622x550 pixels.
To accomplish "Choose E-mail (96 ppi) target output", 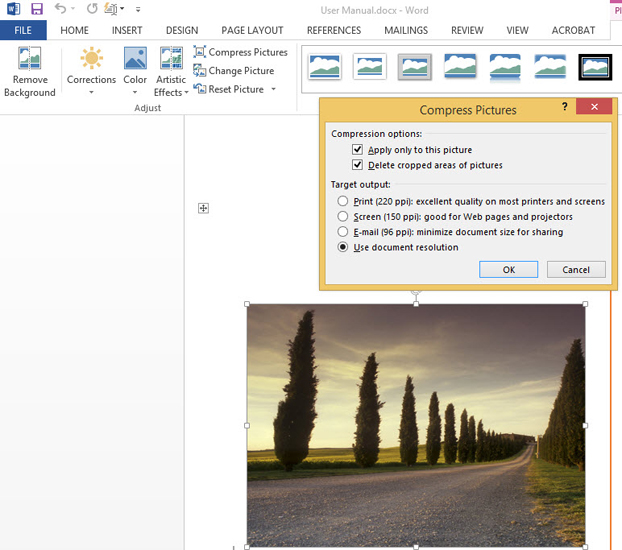I will tap(344, 232).
